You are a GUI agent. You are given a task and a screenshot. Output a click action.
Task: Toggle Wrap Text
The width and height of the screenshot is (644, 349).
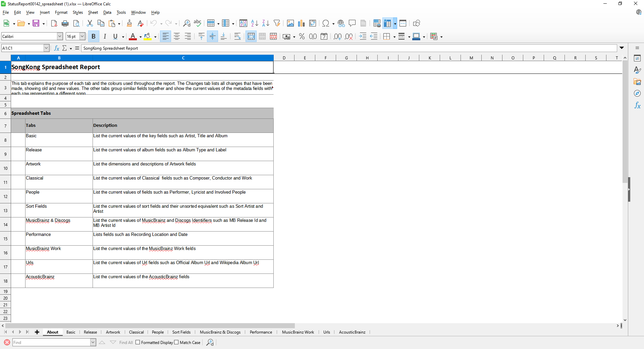[237, 36]
